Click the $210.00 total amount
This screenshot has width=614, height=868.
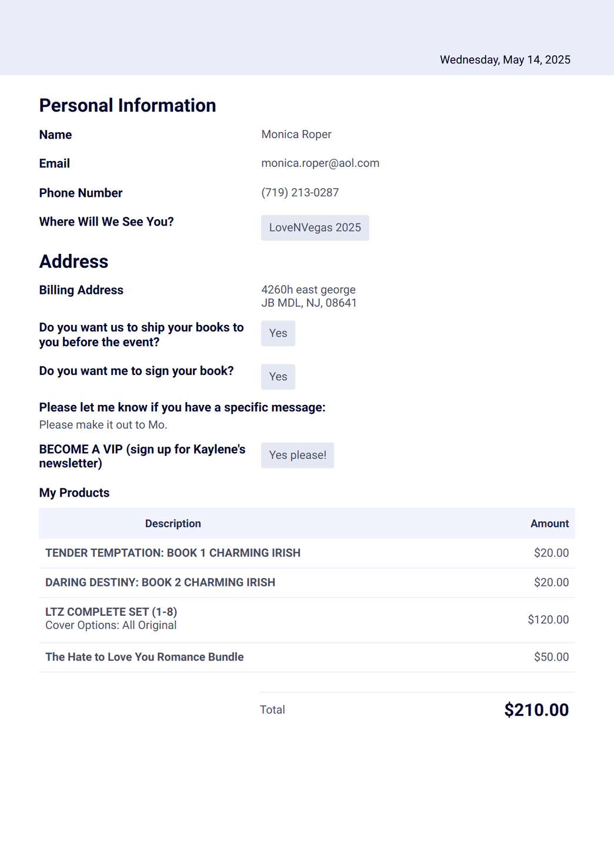point(536,710)
